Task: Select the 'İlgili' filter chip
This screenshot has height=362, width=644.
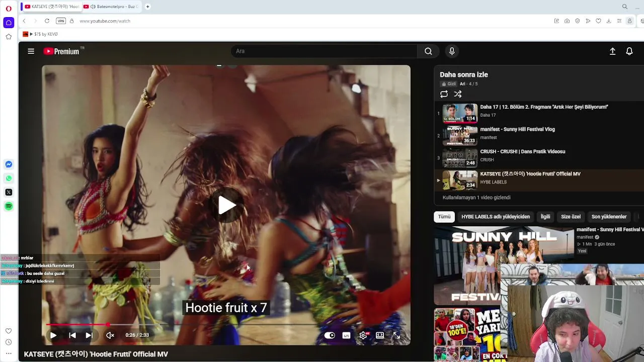Action: (545, 217)
